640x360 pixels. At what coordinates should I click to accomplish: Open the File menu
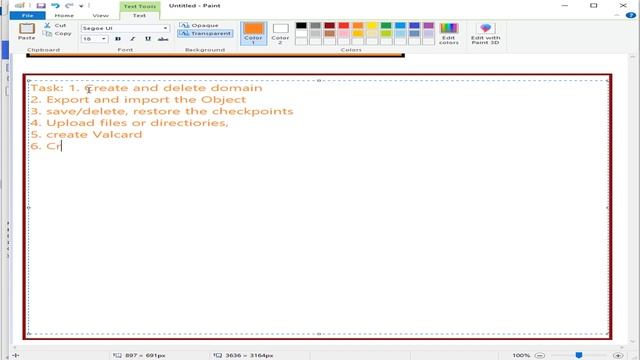pos(28,16)
